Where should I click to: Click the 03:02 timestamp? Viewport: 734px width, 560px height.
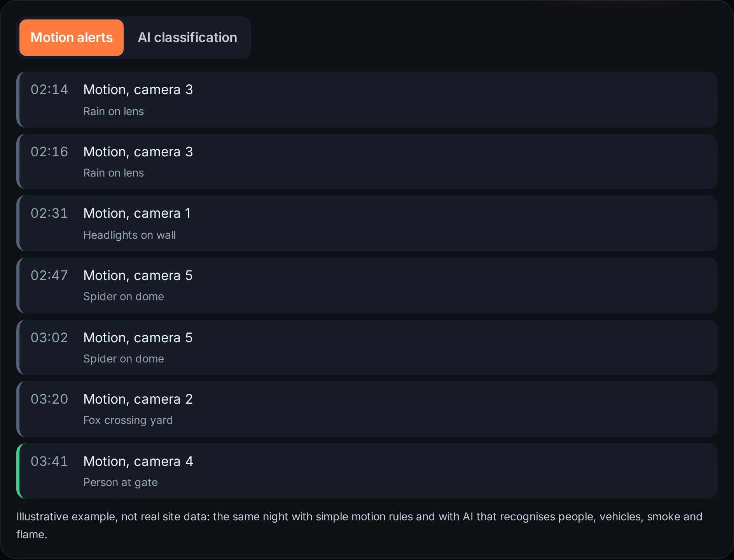click(49, 338)
